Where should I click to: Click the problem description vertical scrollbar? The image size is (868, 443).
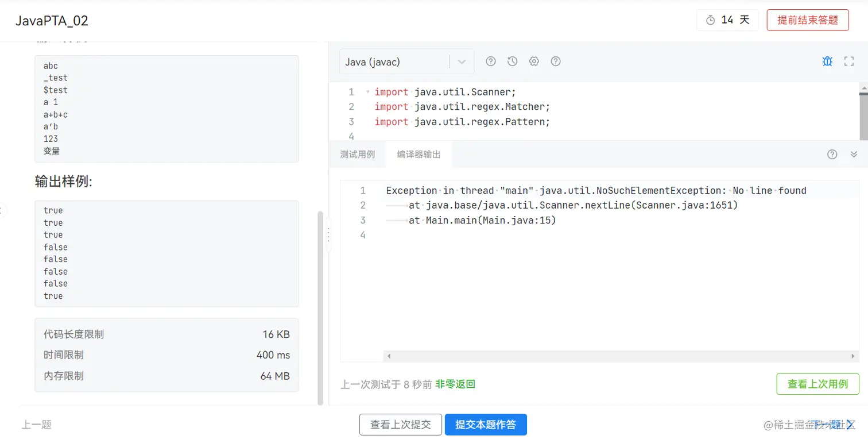[x=320, y=308]
